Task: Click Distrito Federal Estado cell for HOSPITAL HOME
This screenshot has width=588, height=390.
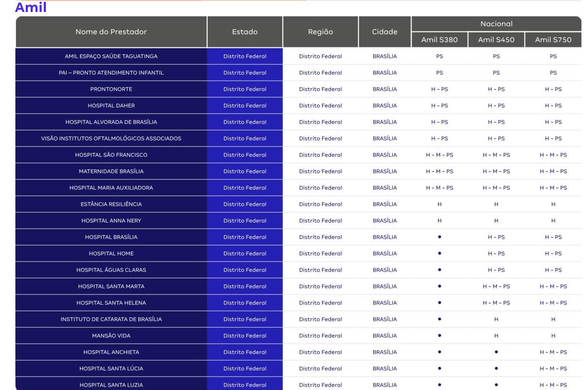Action: [x=245, y=254]
